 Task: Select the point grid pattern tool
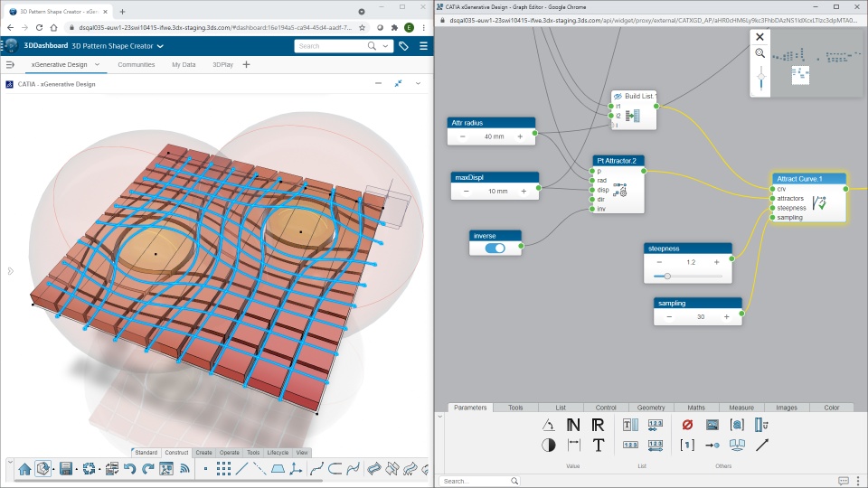(223, 469)
